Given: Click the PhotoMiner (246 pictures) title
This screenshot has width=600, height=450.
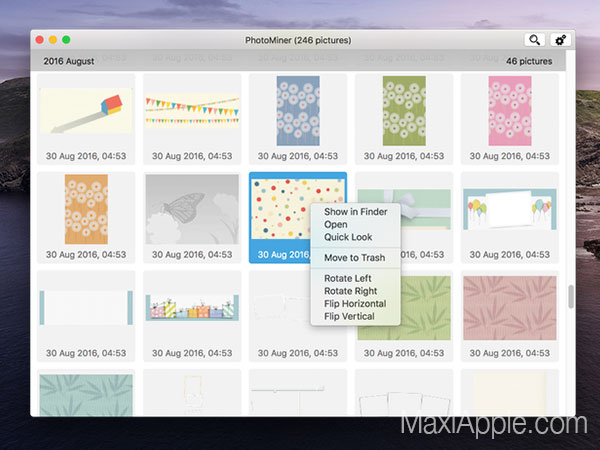Looking at the screenshot, I should pos(298,40).
